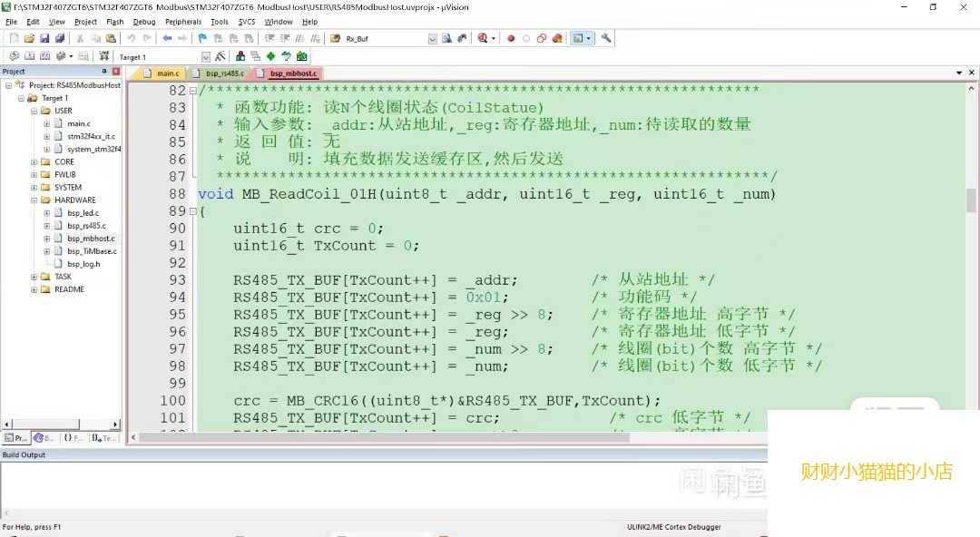Collapse the HARDWARE folder
The image size is (980, 537).
pyautogui.click(x=34, y=200)
